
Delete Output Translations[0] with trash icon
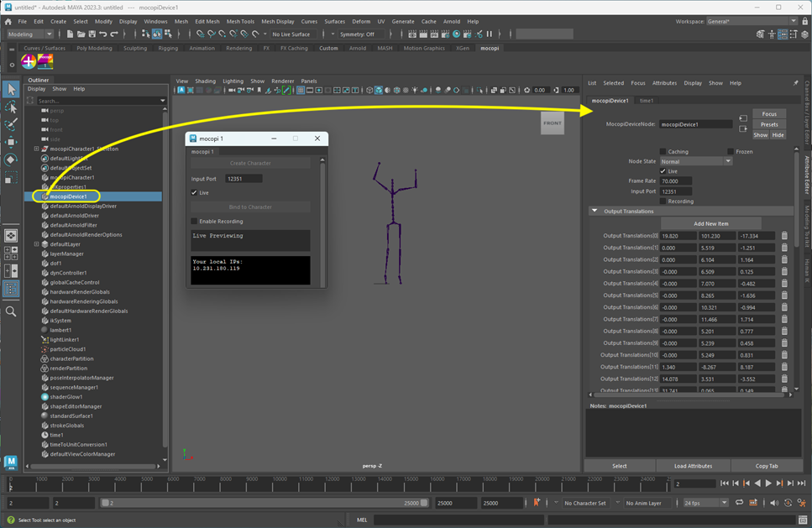pos(784,236)
